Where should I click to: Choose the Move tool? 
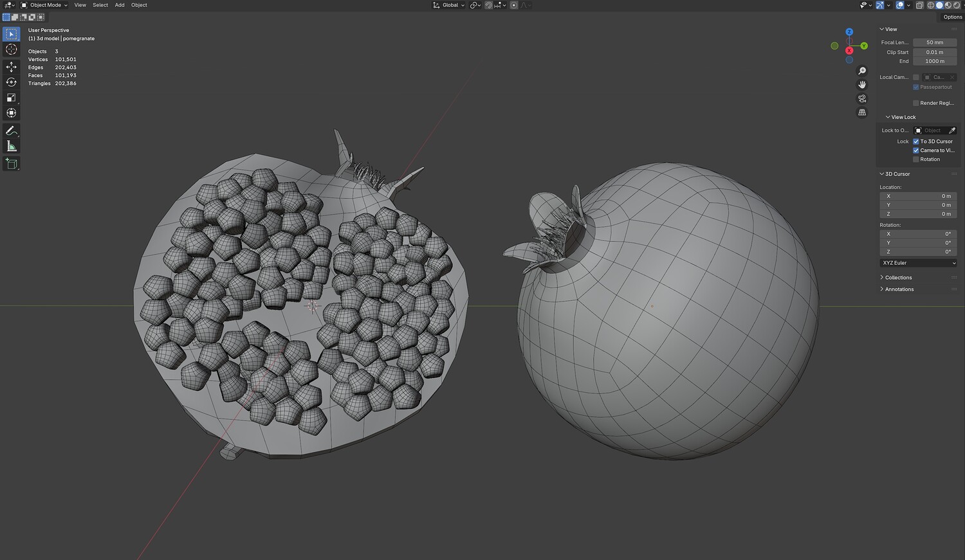tap(12, 67)
